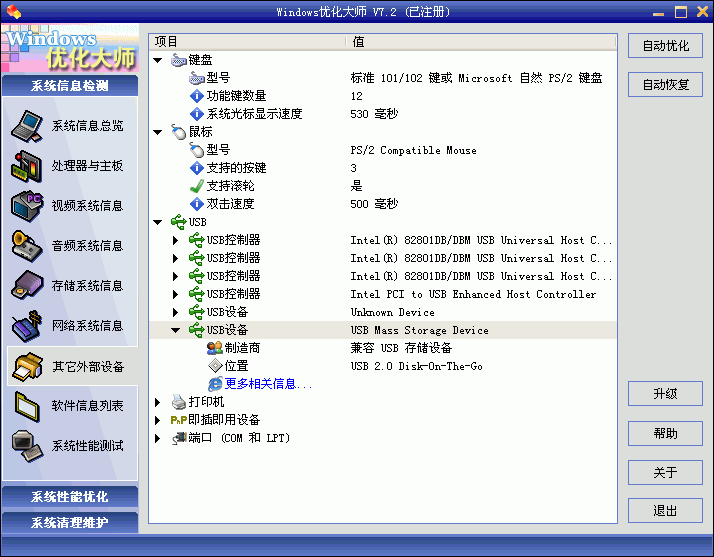Open 系统信息总览 laptop icon
The width and height of the screenshot is (714, 557).
[x=27, y=126]
